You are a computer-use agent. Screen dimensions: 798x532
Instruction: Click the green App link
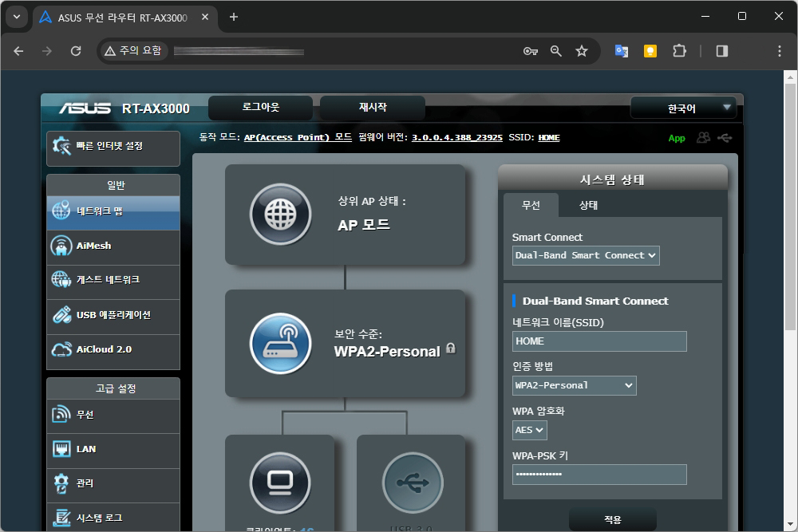pyautogui.click(x=677, y=138)
